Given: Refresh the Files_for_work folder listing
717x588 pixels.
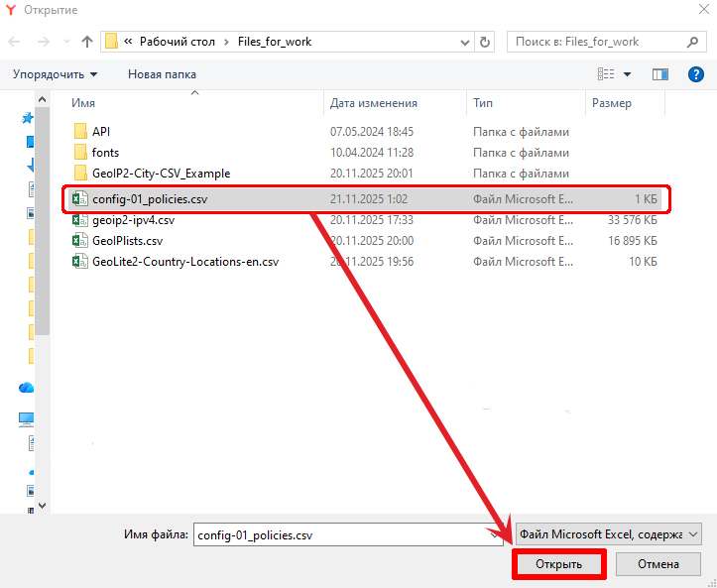Looking at the screenshot, I should [485, 42].
